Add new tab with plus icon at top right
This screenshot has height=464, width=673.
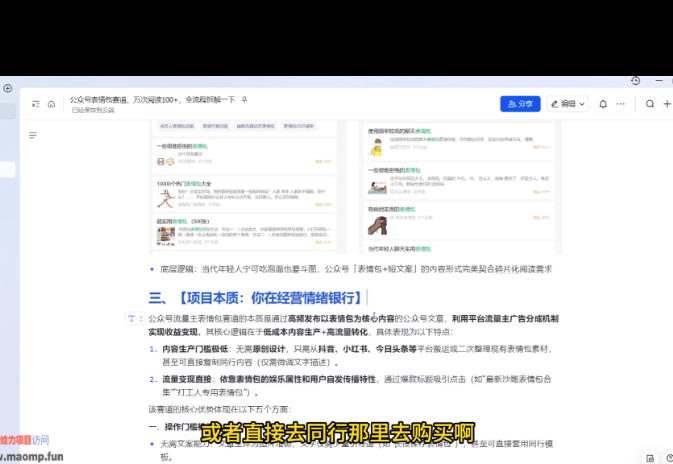click(x=667, y=104)
